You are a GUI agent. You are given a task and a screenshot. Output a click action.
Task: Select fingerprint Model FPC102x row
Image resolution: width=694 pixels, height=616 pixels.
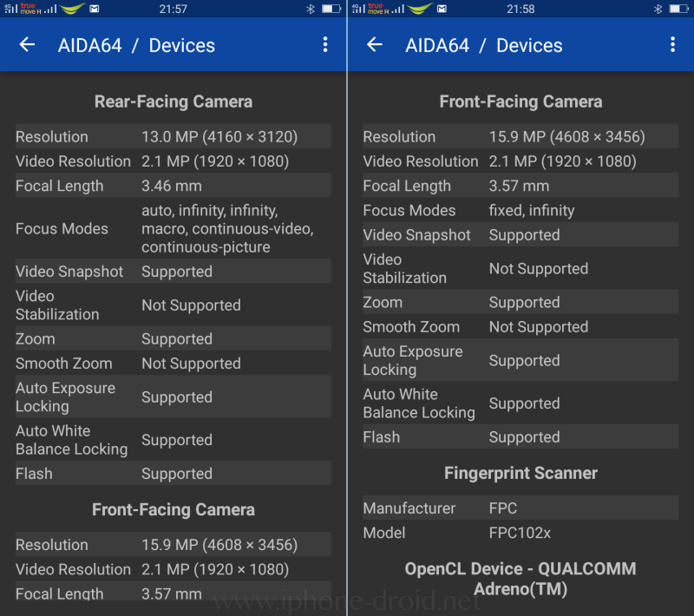pos(520,533)
